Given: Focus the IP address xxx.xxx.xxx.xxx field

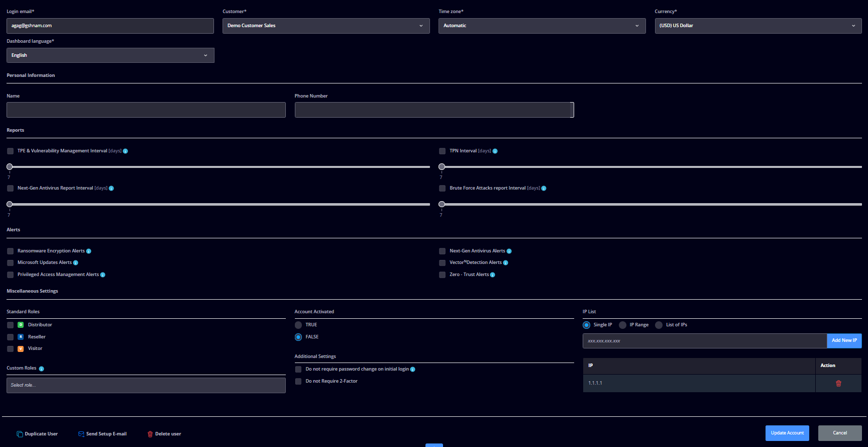Looking at the screenshot, I should (705, 340).
